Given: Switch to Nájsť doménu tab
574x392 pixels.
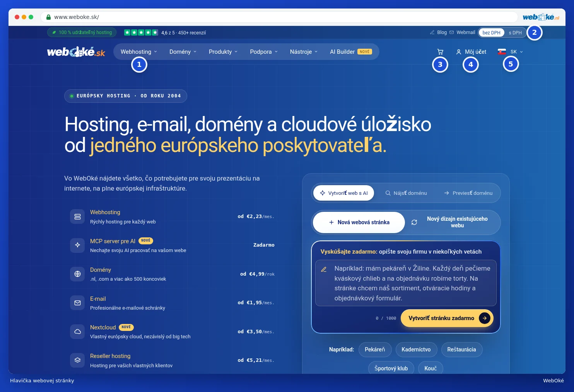Looking at the screenshot, I should pyautogui.click(x=406, y=193).
